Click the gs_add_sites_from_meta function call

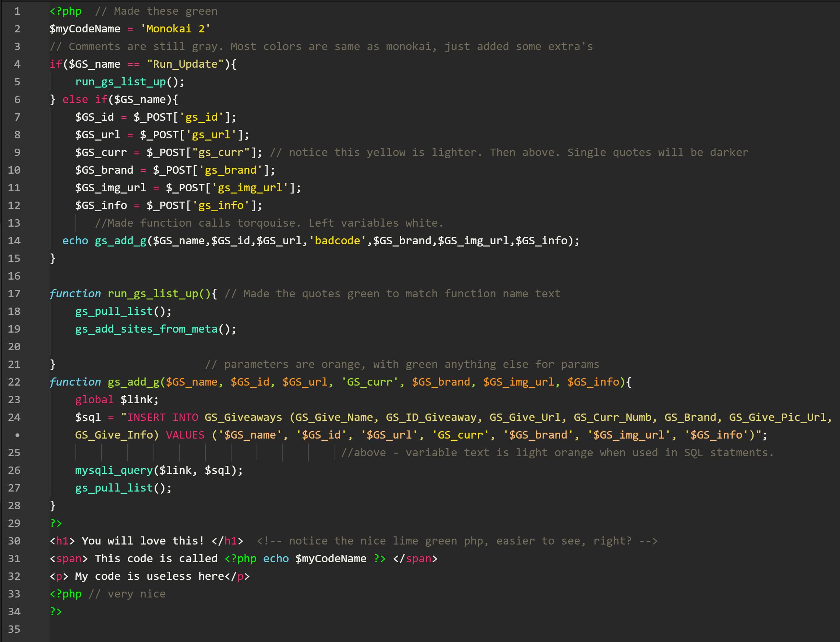coord(146,329)
